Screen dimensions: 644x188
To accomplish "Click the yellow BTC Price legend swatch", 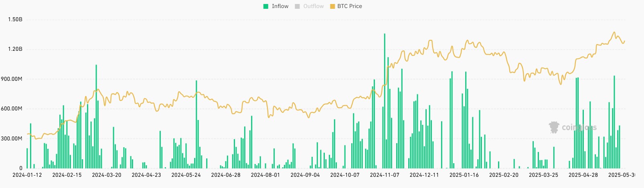I will coord(332,6).
